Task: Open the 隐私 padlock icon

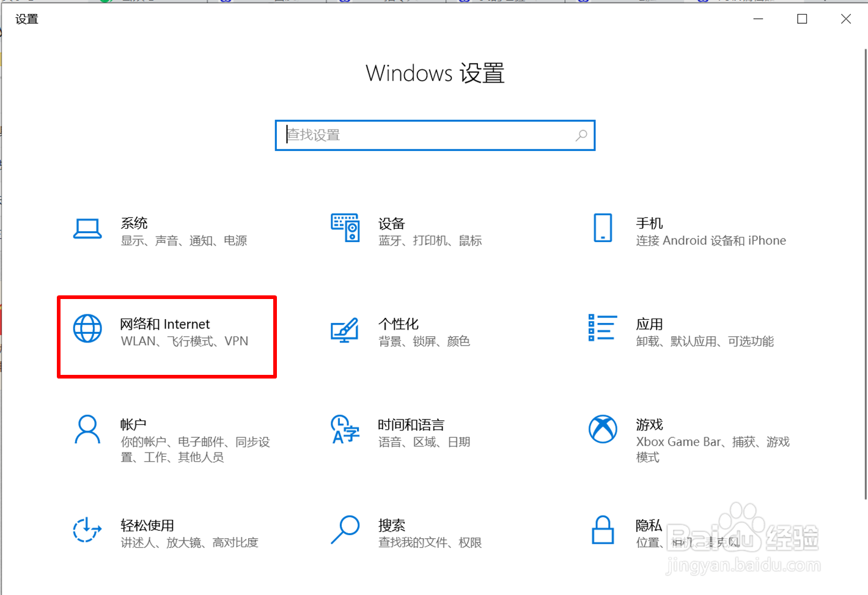Action: (603, 530)
